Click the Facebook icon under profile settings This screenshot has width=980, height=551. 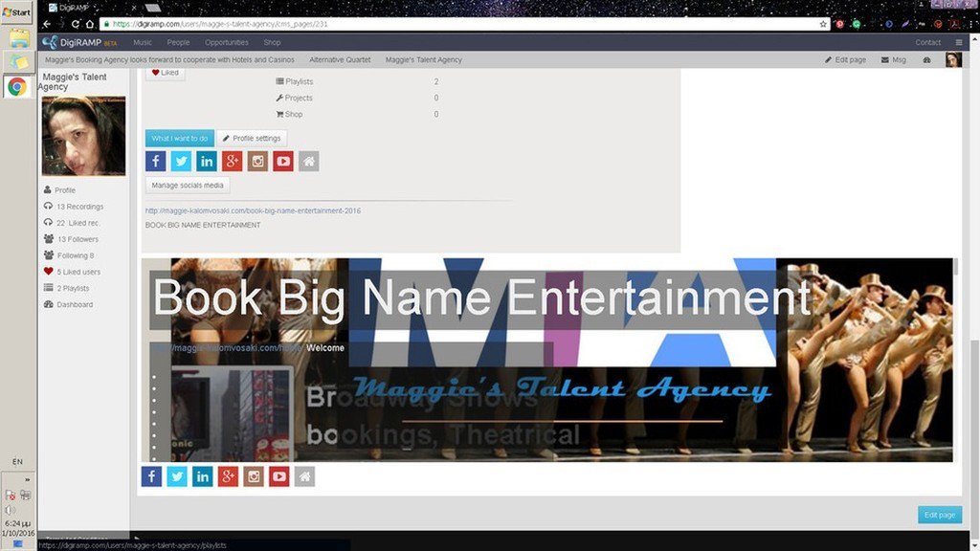[x=156, y=161]
